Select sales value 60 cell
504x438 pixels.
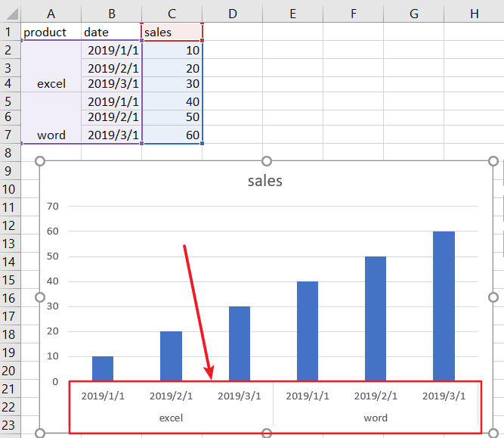pyautogui.click(x=172, y=135)
